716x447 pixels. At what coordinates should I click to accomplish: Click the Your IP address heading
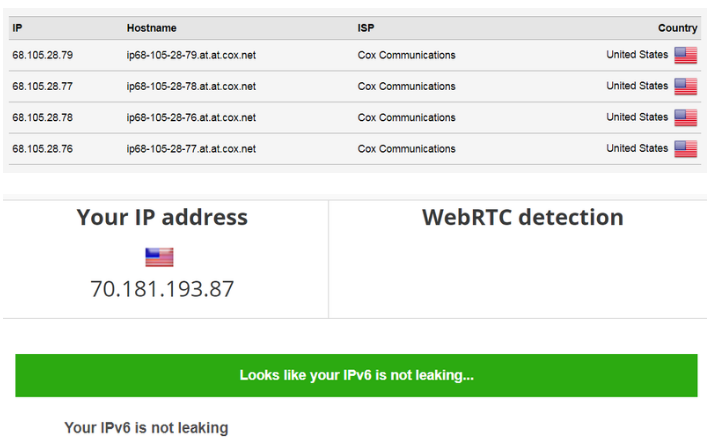click(162, 217)
